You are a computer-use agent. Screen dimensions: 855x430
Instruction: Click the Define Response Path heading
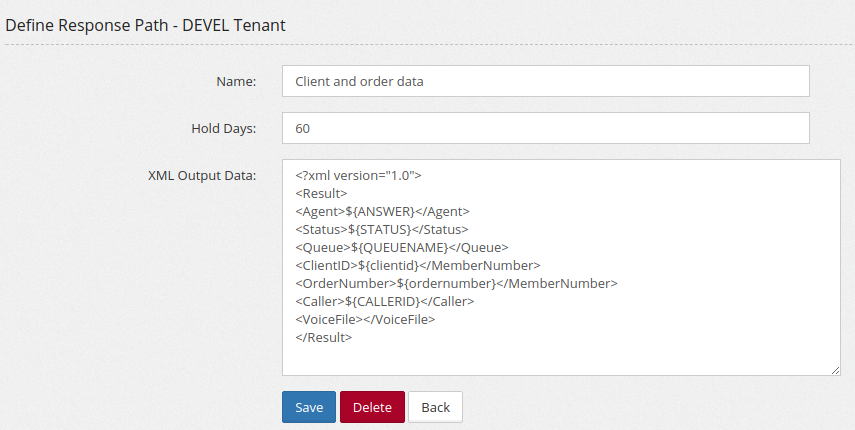[x=145, y=26]
